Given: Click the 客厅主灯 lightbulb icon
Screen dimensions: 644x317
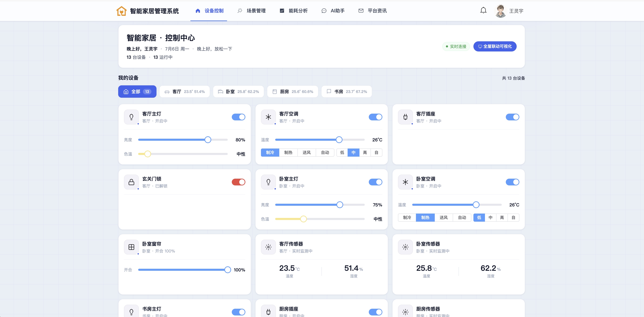Looking at the screenshot, I should (131, 117).
